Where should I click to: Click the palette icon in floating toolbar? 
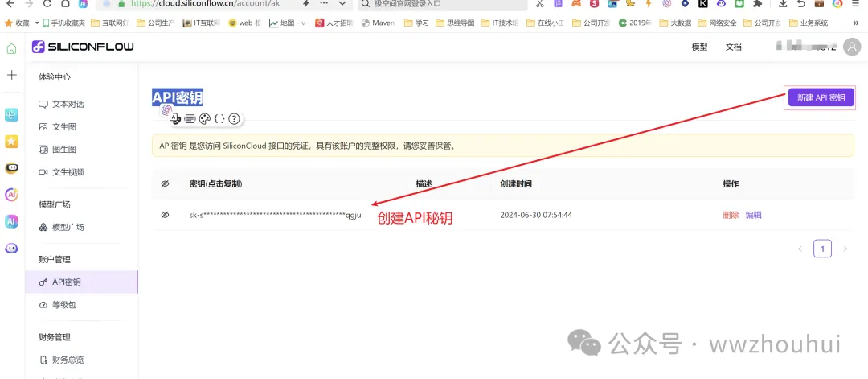coord(205,118)
